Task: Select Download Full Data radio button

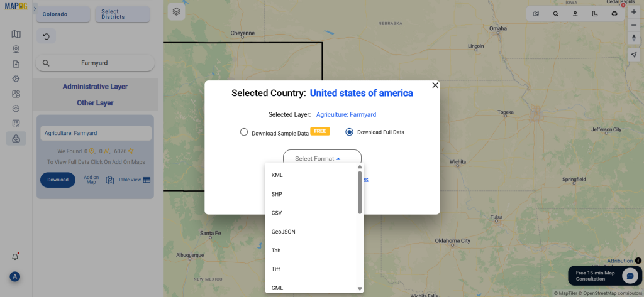Action: click(x=350, y=132)
